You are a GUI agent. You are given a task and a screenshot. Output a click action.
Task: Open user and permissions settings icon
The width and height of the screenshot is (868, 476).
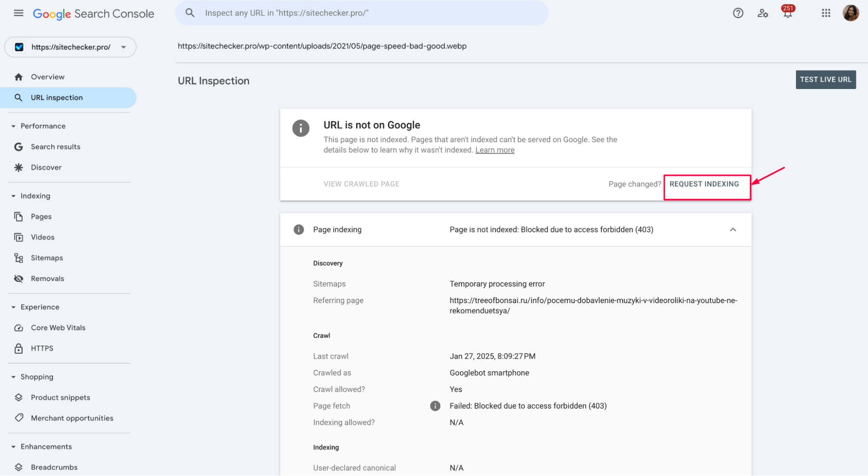pyautogui.click(x=762, y=13)
